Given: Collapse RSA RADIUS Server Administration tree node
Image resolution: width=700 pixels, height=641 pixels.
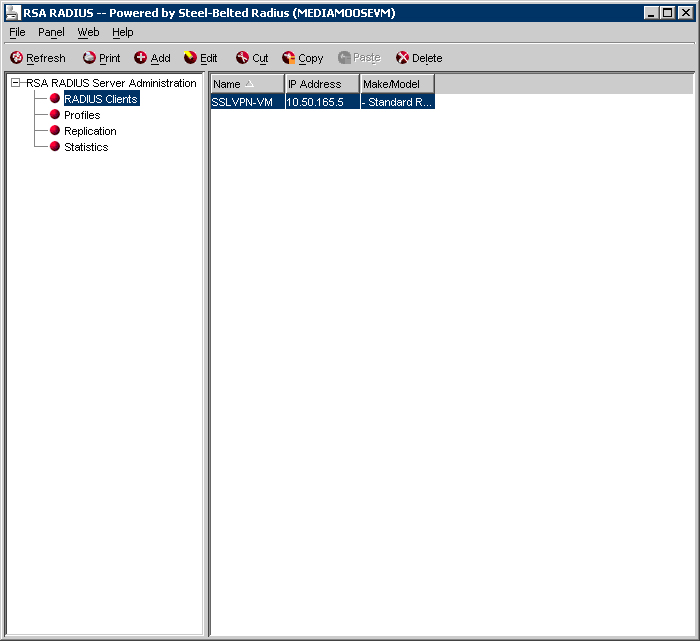Looking at the screenshot, I should coord(16,83).
